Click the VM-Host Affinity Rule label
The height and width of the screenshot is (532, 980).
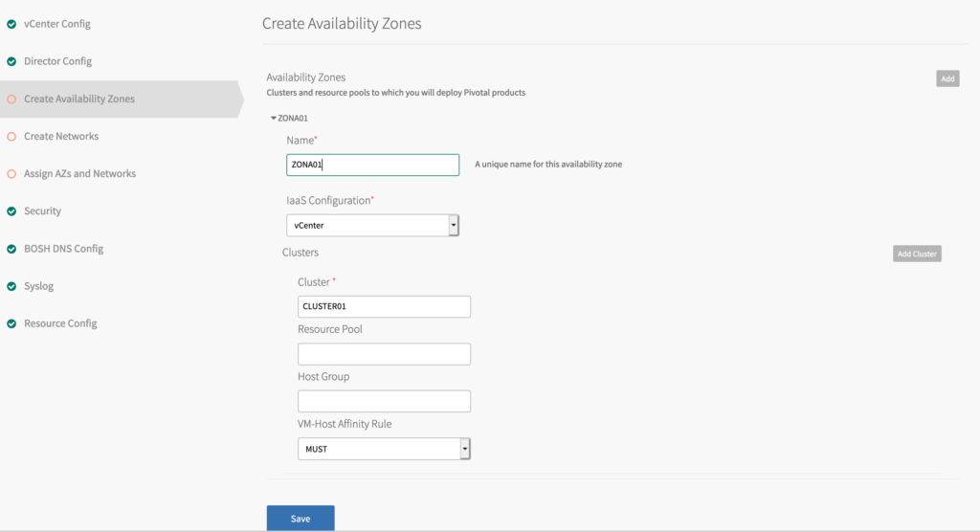click(345, 424)
